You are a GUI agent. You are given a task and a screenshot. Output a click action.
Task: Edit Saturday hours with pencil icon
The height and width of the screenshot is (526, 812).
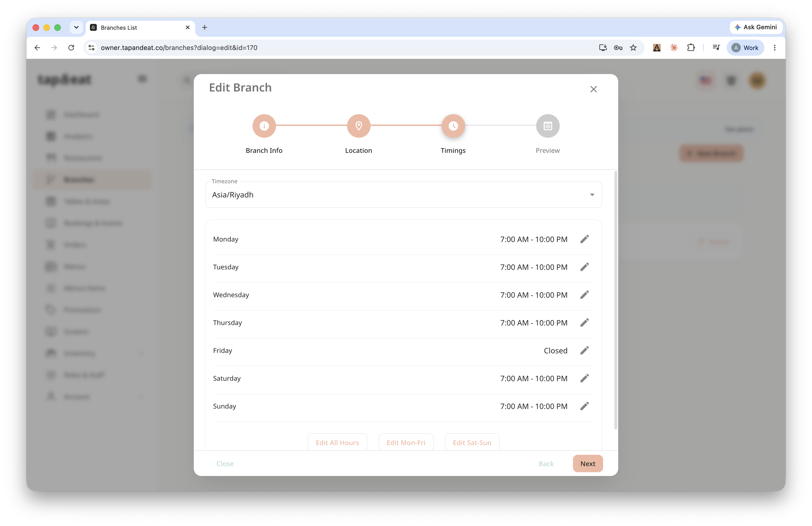point(584,378)
